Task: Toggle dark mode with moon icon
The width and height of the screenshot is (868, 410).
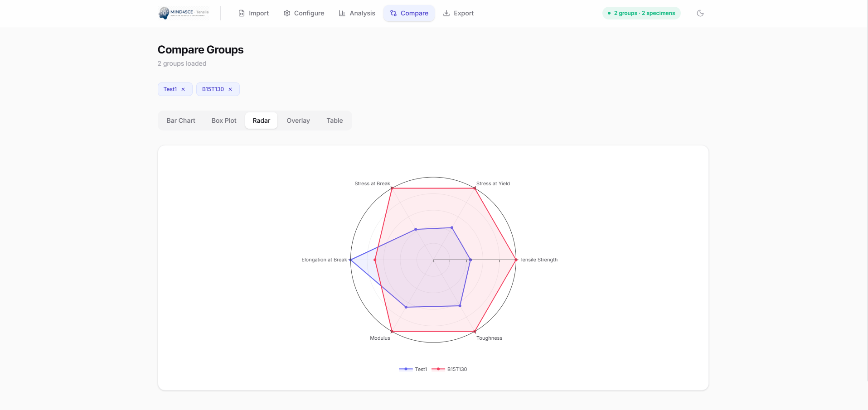Action: click(700, 13)
